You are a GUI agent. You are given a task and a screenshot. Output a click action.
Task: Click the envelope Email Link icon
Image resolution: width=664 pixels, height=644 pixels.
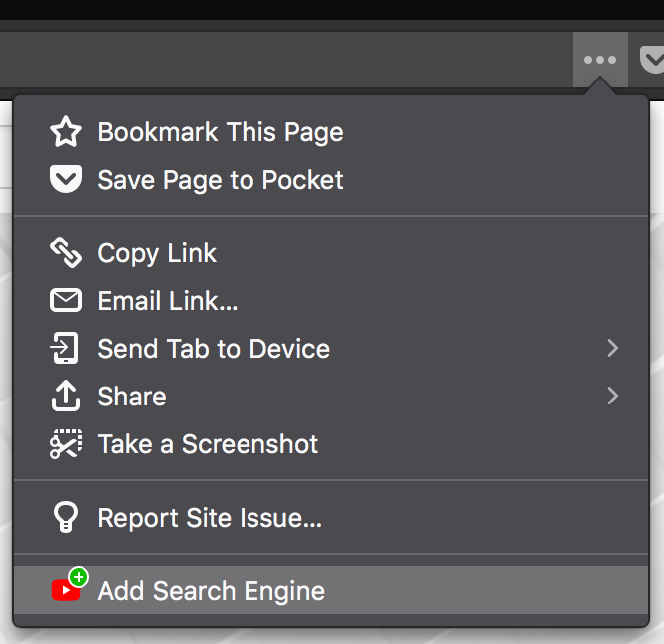[x=66, y=300]
